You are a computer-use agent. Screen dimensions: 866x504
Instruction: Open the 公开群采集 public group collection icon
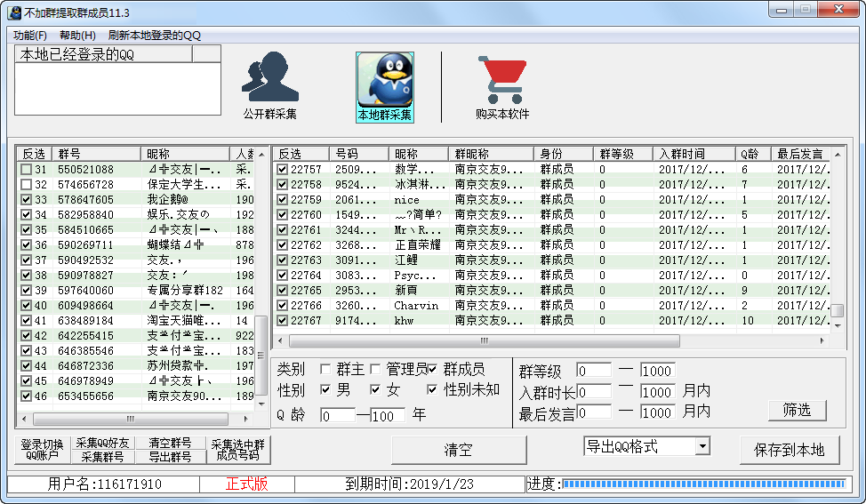tap(270, 85)
